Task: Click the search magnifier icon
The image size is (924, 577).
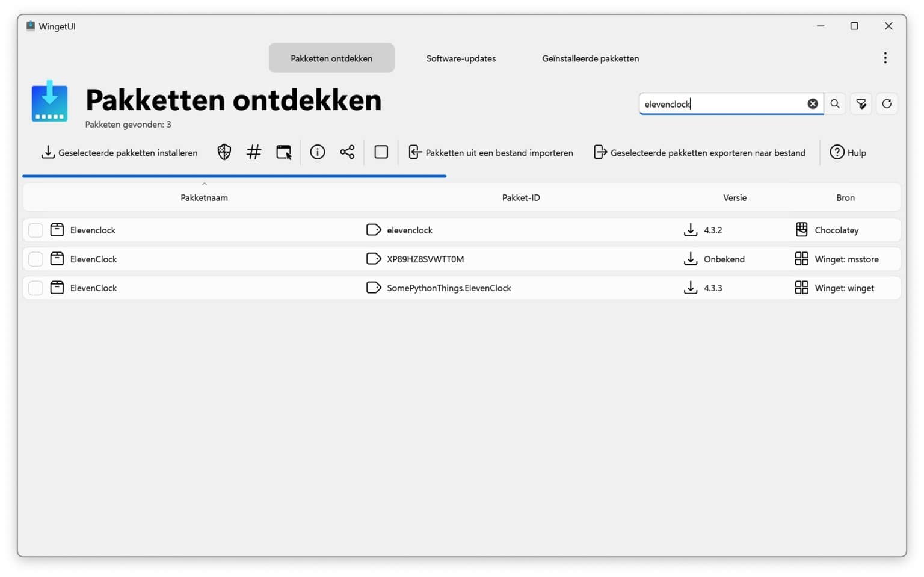Action: [835, 103]
